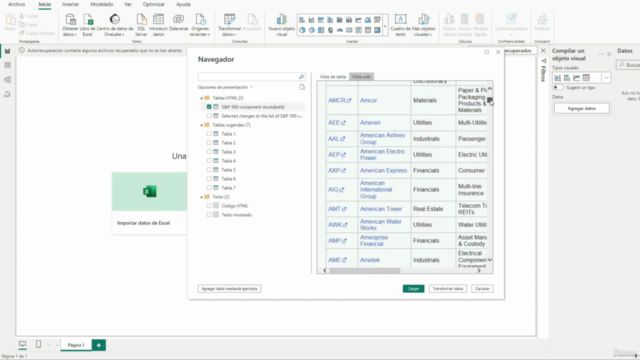The image size is (640, 360).
Task: Click Introducir datos icon
Action: click(158, 24)
